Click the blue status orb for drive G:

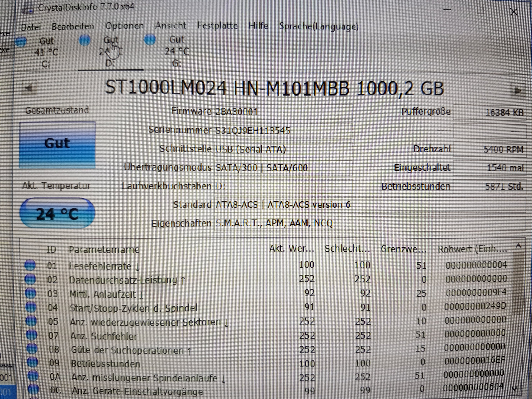(150, 40)
